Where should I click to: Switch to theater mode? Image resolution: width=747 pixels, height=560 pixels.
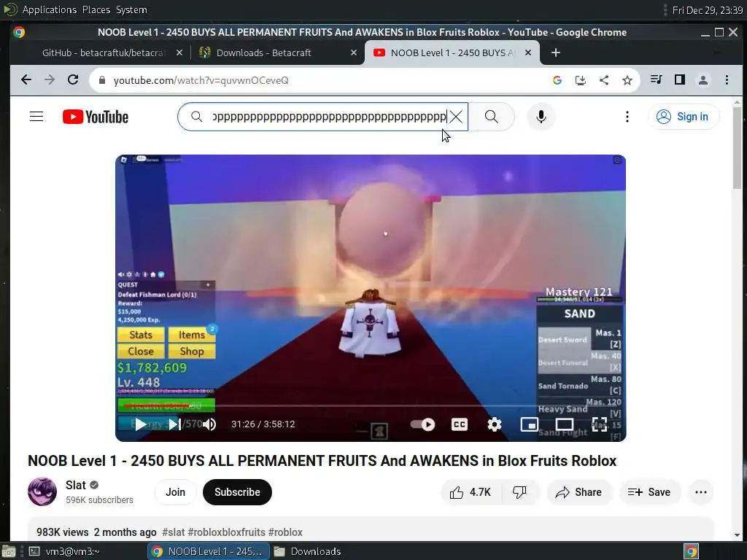click(x=565, y=424)
